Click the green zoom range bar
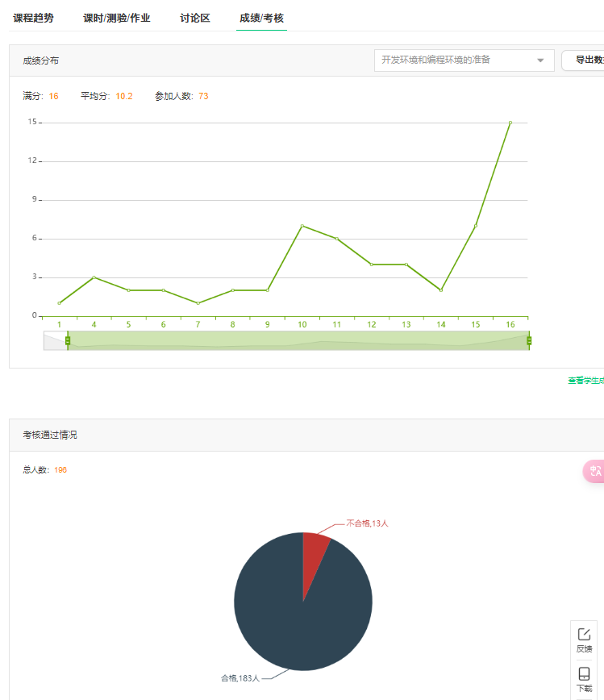The image size is (604, 700). (x=298, y=341)
